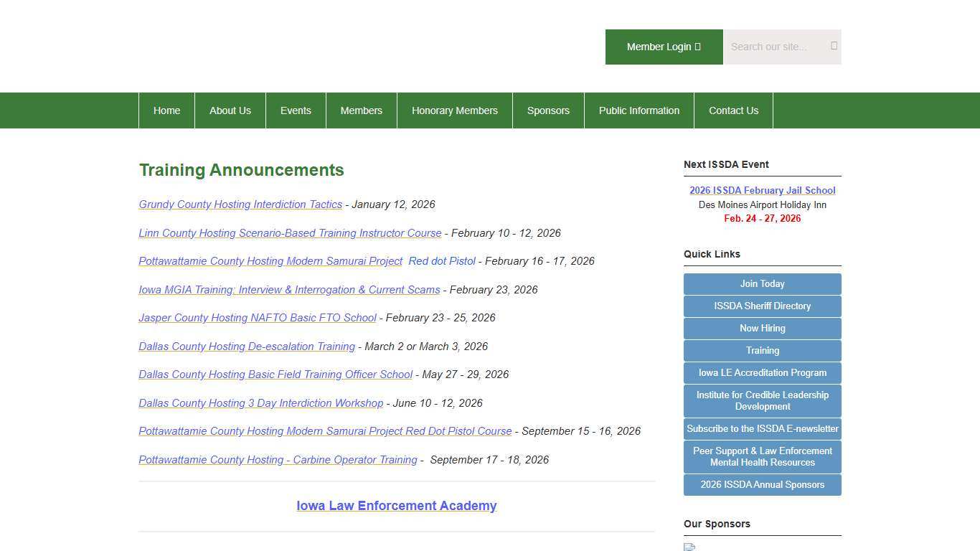
Task: Open 2026 ISSDA February Jail School link
Action: click(x=762, y=190)
